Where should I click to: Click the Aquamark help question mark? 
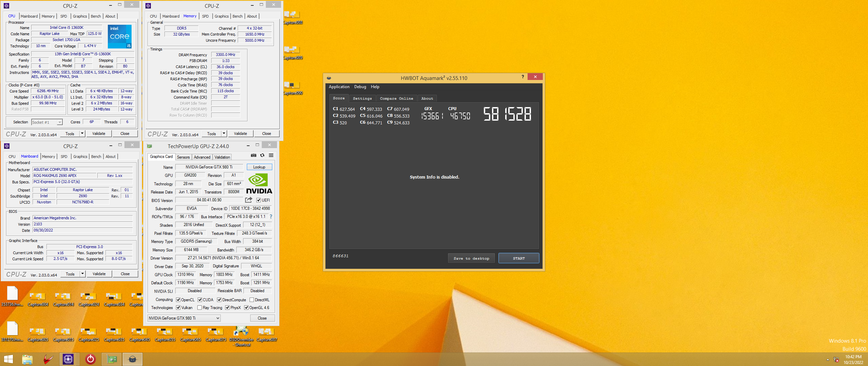pos(522,77)
